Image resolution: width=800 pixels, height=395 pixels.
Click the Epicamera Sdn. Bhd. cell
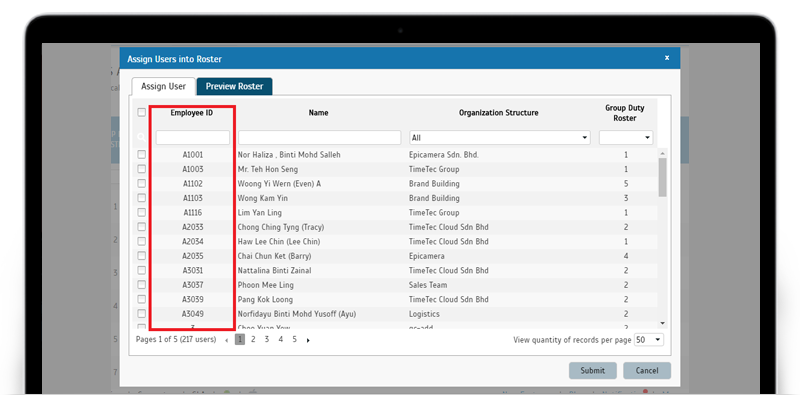pos(444,155)
